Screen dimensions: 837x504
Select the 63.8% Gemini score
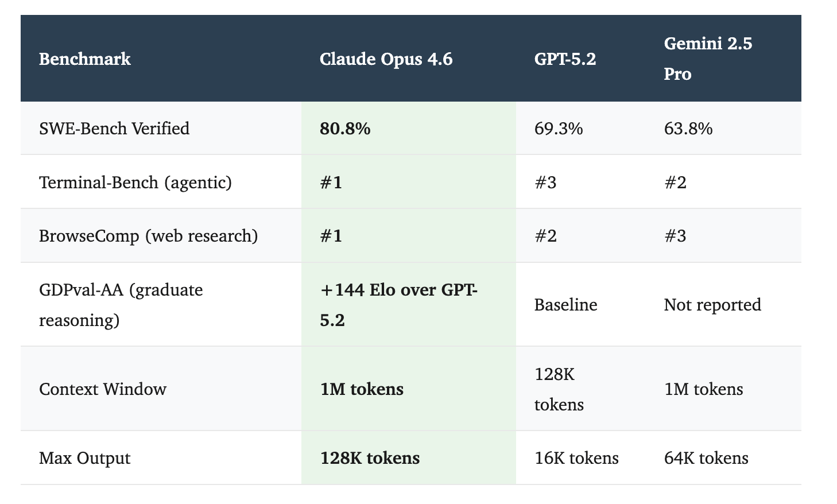pos(688,128)
